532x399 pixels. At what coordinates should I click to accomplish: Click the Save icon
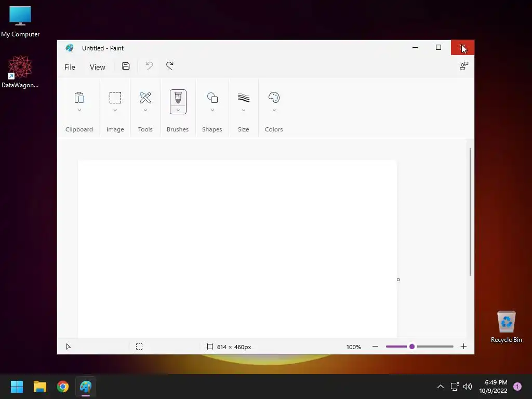126,66
